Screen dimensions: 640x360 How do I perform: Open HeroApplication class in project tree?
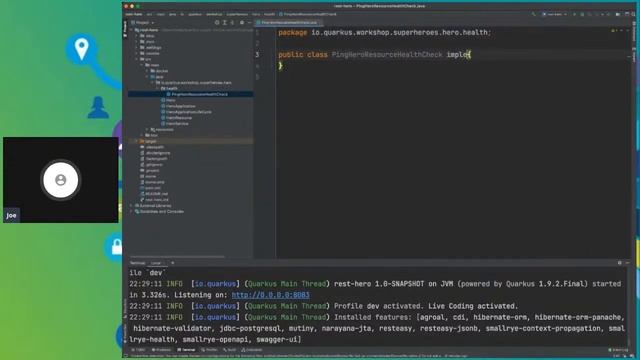[x=180, y=106]
